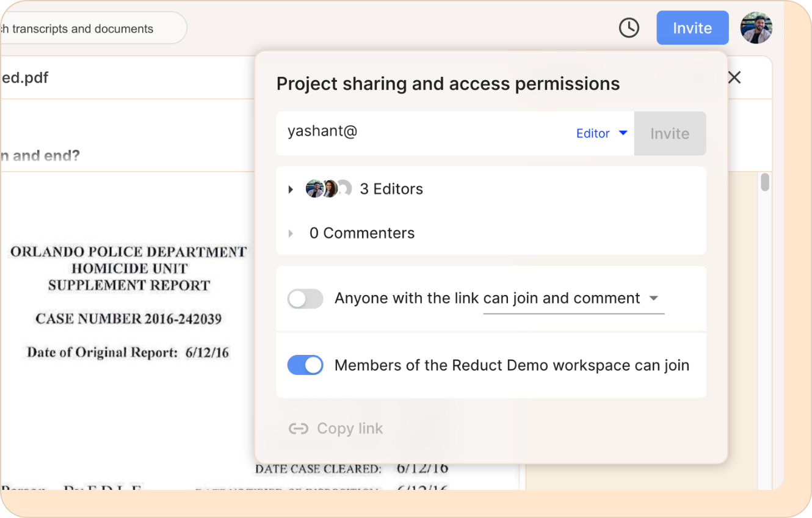Toggle Anyone with the link switch
Viewport: 812px width, 518px height.
click(x=305, y=299)
